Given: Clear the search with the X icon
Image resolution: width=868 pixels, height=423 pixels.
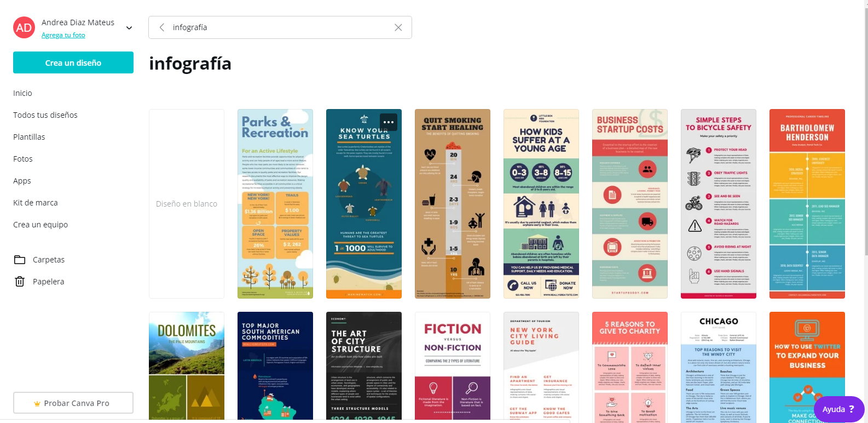Looking at the screenshot, I should coord(398,27).
